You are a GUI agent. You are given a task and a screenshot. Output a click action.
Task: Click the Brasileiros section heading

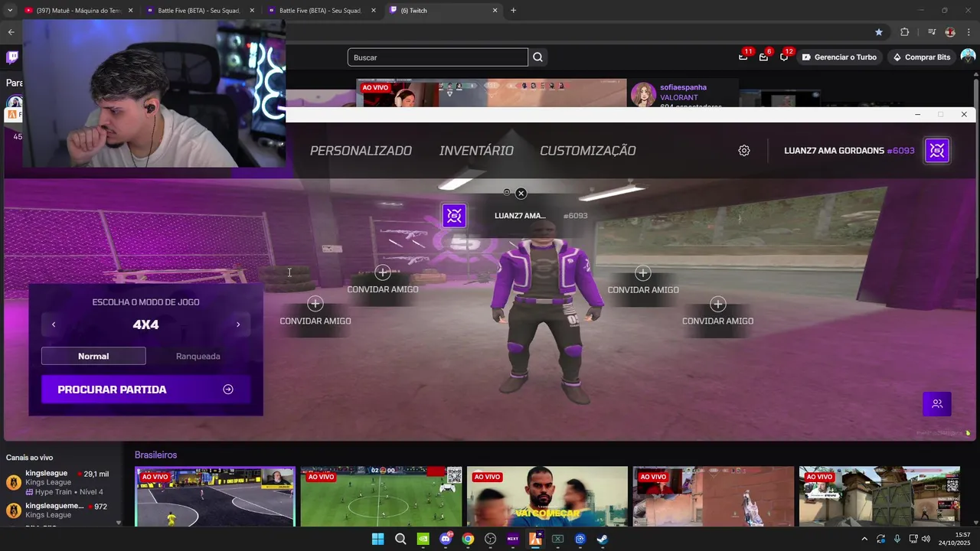click(x=155, y=455)
